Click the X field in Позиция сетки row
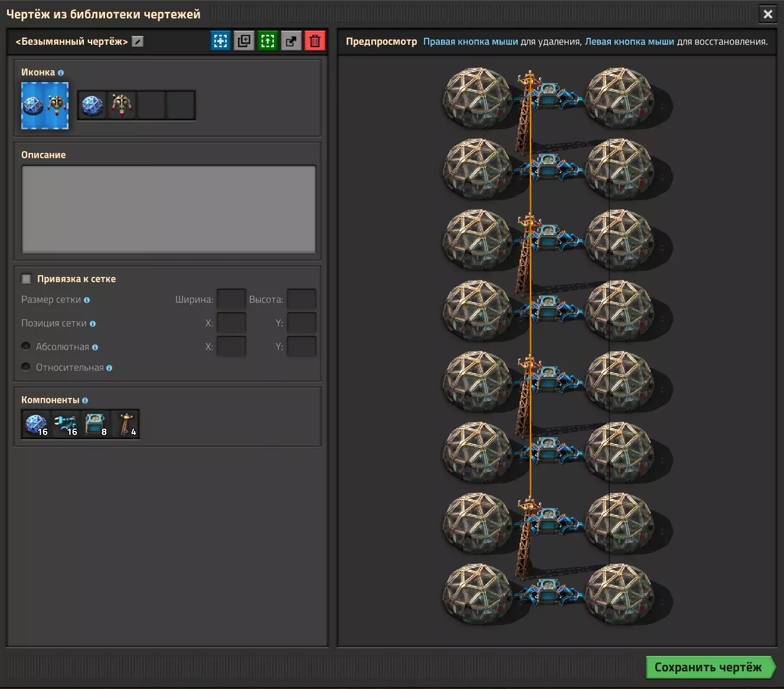Image resolution: width=784 pixels, height=689 pixels. click(231, 323)
